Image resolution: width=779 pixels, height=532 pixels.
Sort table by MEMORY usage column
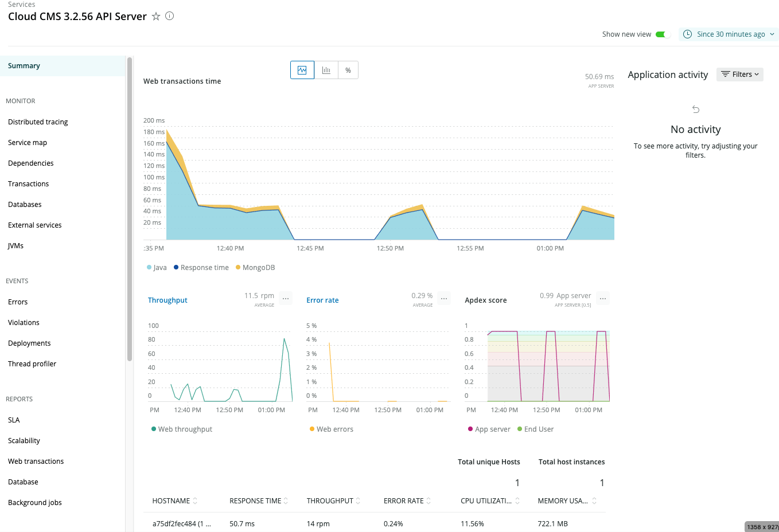pyautogui.click(x=567, y=501)
